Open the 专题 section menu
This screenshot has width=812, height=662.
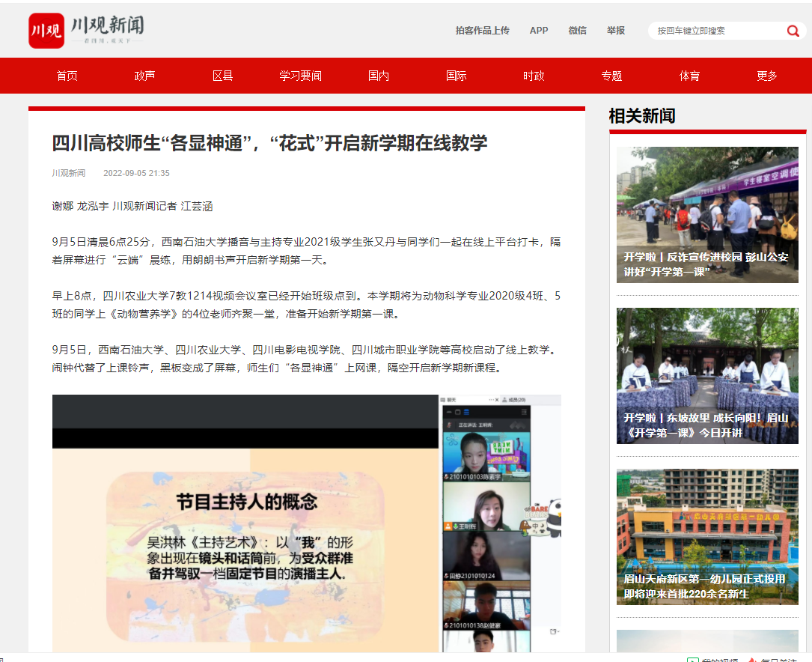(x=611, y=76)
